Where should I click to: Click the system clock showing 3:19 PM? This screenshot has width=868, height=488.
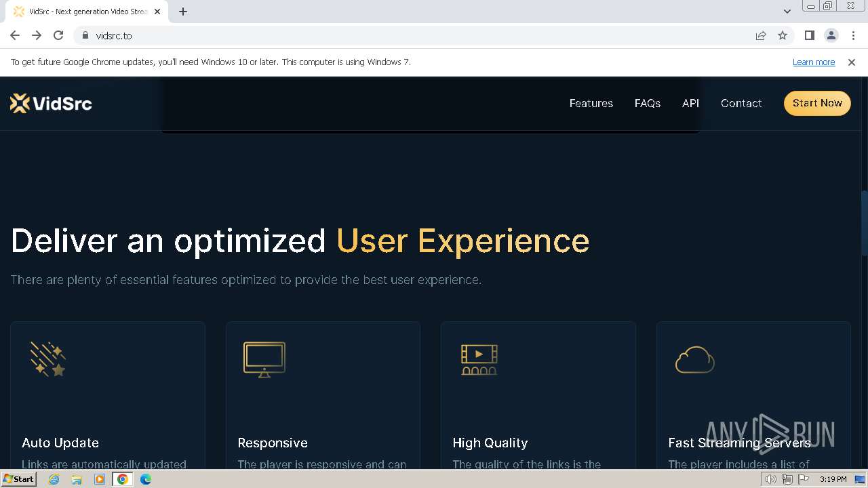pos(833,479)
